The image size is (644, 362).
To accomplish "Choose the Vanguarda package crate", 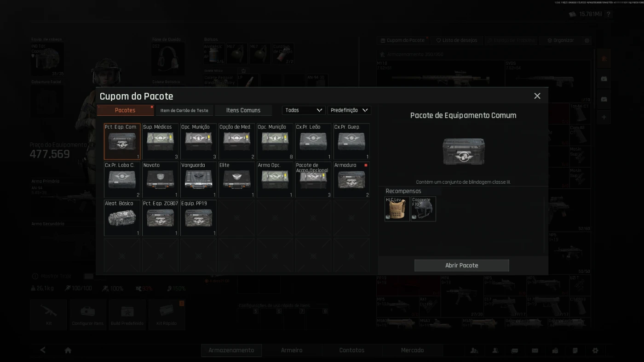I will (x=198, y=180).
